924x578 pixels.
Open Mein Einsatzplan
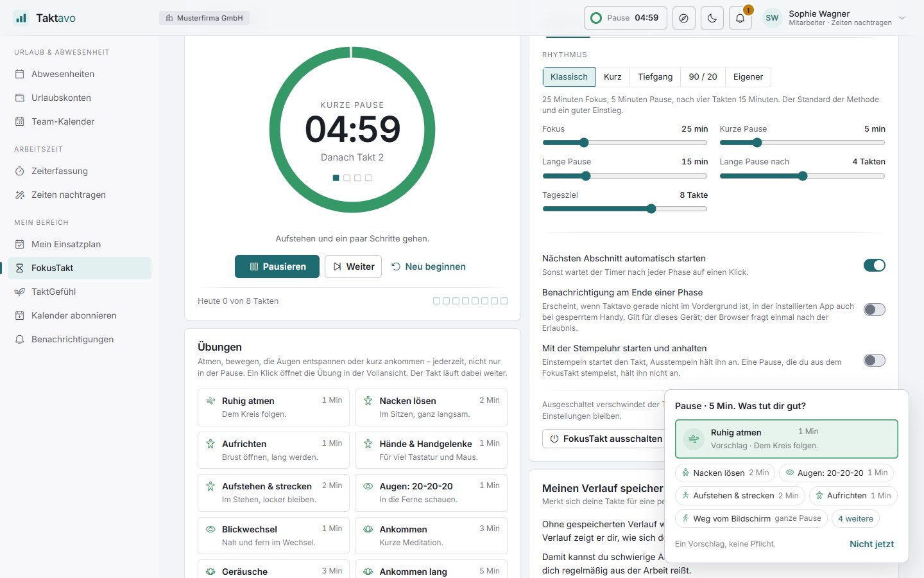pos(80,244)
